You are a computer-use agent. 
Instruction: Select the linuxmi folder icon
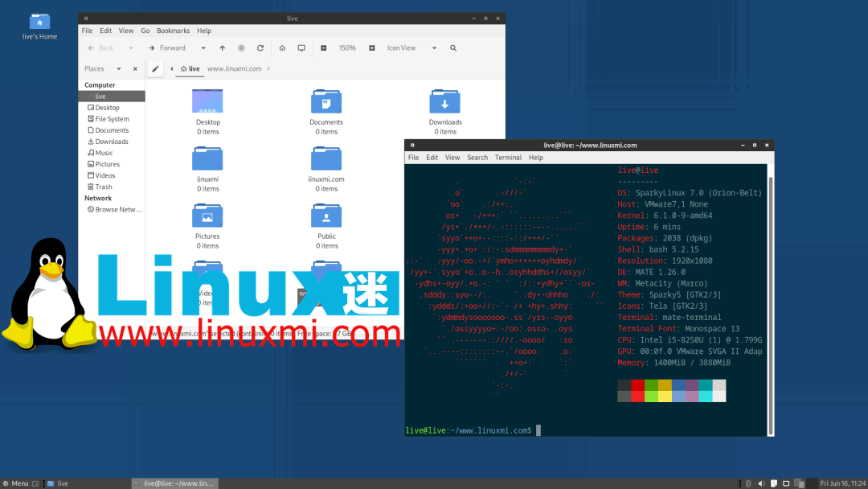coord(207,159)
